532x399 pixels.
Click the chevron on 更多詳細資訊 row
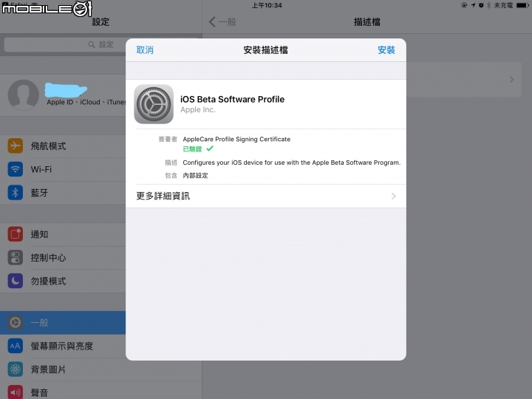coord(394,196)
